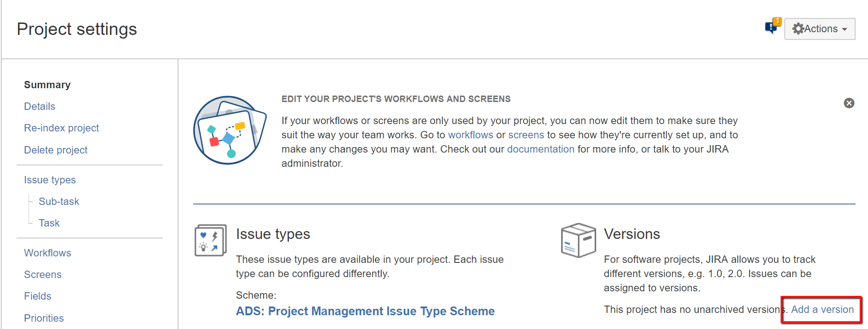Click the Issue types panel icon
Screen dimensions: 868x329
coord(210,240)
